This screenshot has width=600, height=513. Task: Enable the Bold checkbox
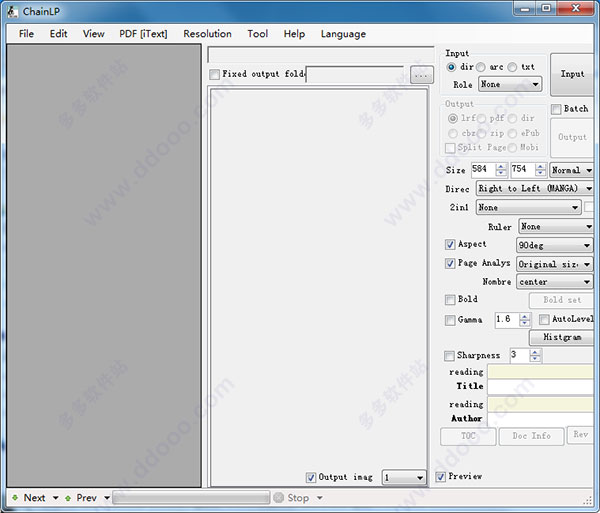coord(450,300)
